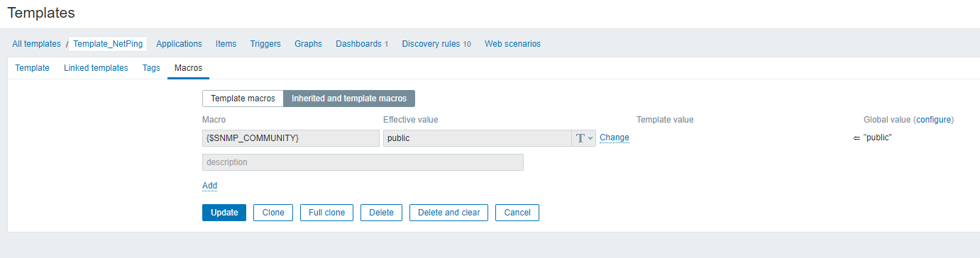
Task: Click Add to create a new macro
Action: [209, 186]
